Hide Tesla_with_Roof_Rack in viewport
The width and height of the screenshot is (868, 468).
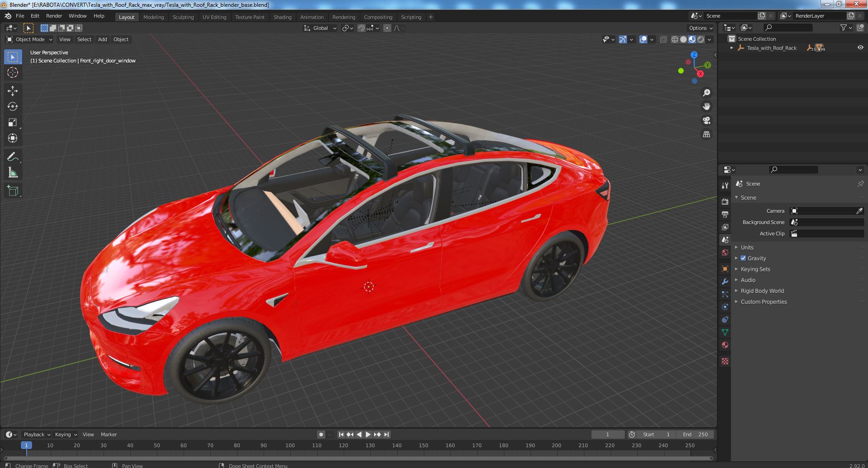tap(860, 48)
